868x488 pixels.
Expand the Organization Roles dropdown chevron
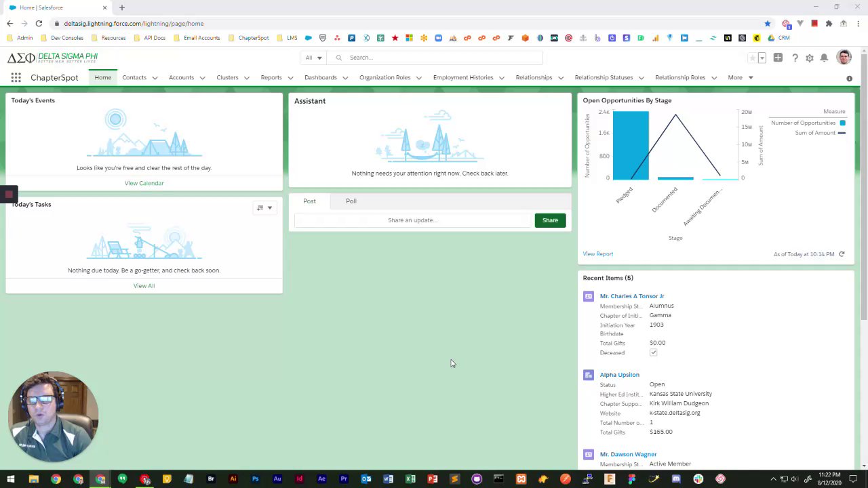pos(418,78)
